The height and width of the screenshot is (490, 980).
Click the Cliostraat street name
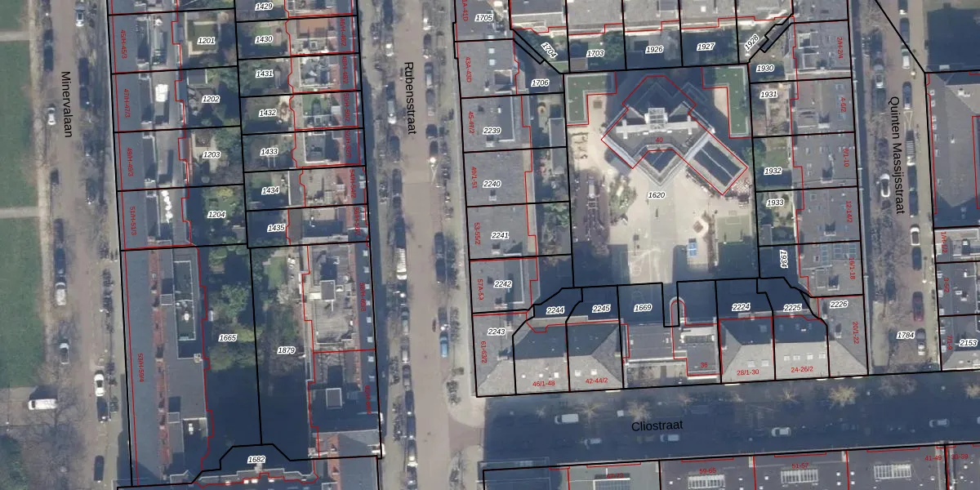(655, 425)
